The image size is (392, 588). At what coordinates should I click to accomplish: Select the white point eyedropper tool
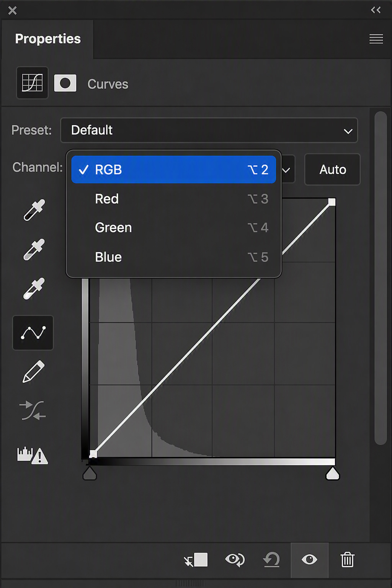coord(34,288)
